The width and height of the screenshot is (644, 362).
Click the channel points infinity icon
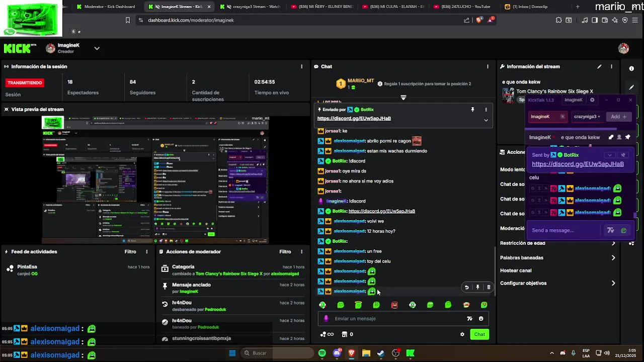tap(327, 334)
